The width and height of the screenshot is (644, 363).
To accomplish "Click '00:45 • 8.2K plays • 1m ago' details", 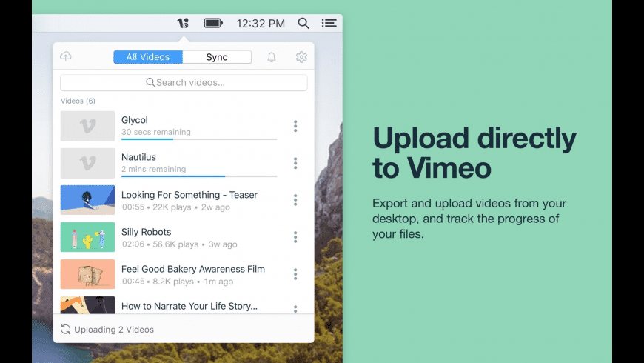I will 178,282.
